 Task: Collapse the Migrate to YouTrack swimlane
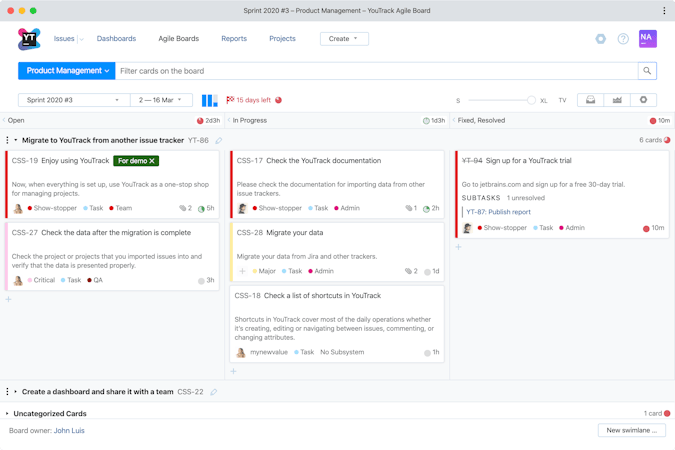(16, 140)
